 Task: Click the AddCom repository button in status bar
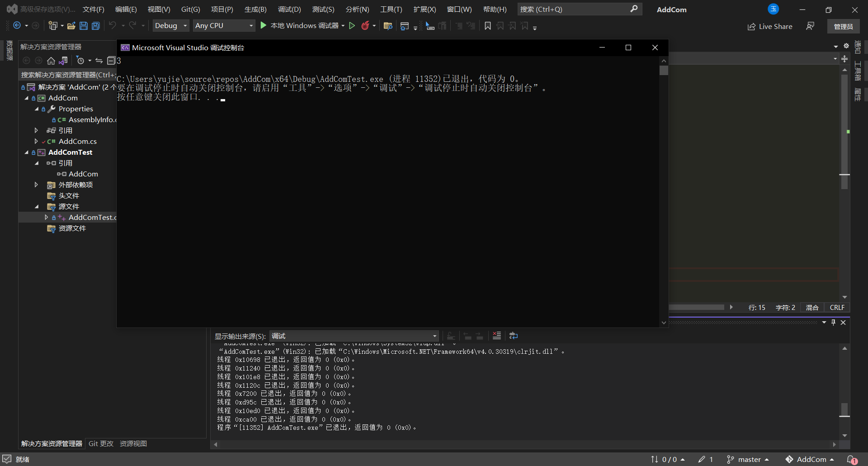(x=809, y=459)
